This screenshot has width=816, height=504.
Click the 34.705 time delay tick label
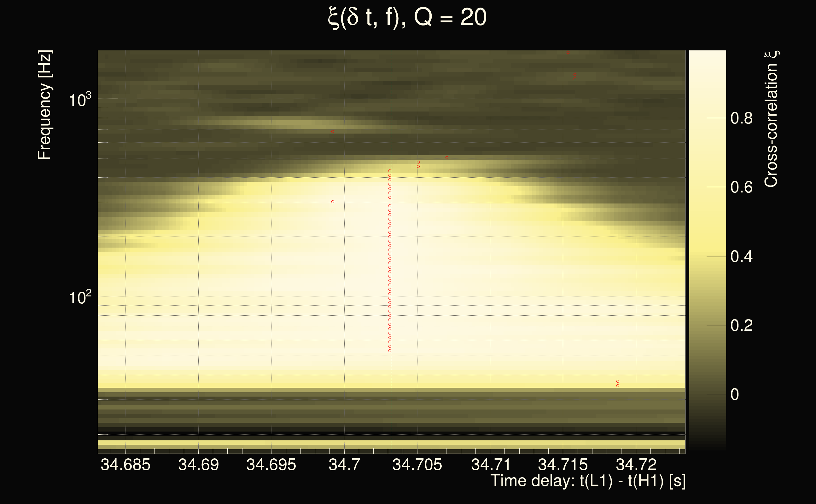417,465
